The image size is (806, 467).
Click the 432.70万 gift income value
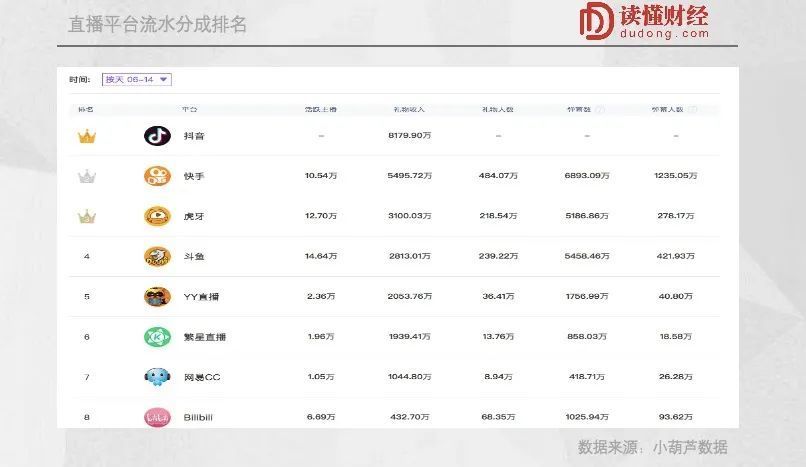click(x=410, y=417)
